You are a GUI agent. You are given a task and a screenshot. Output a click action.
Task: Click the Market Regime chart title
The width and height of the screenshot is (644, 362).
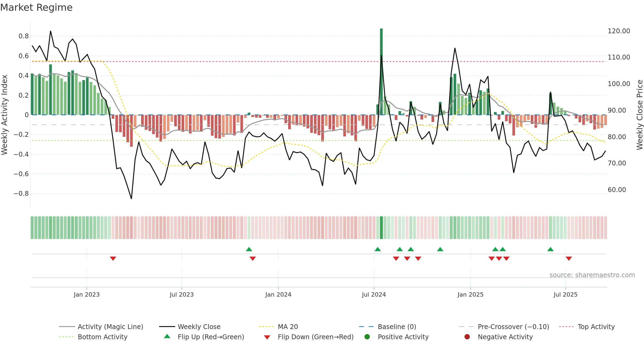[36, 8]
